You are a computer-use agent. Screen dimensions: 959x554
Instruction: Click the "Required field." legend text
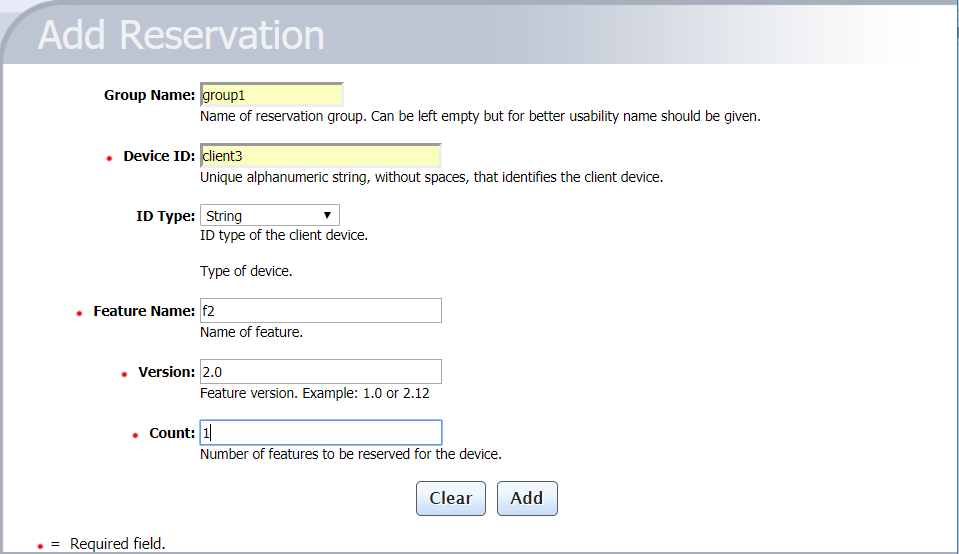117,544
